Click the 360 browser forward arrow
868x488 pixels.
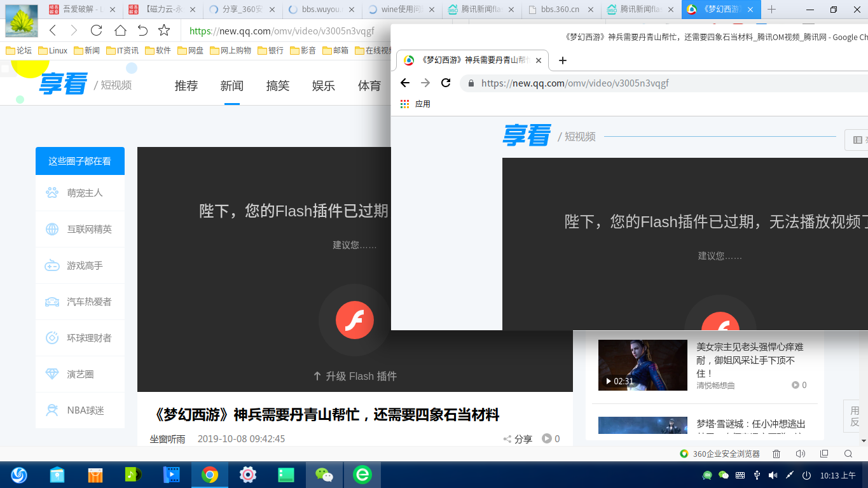click(x=74, y=31)
